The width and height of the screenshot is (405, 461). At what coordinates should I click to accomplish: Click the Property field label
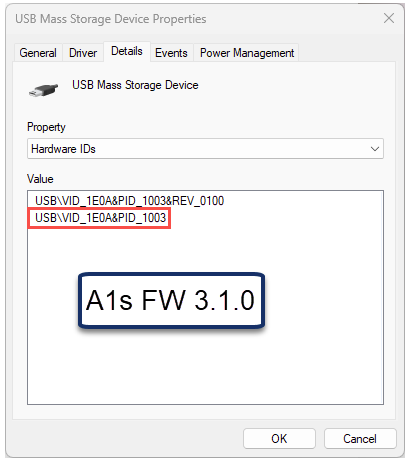click(x=46, y=127)
